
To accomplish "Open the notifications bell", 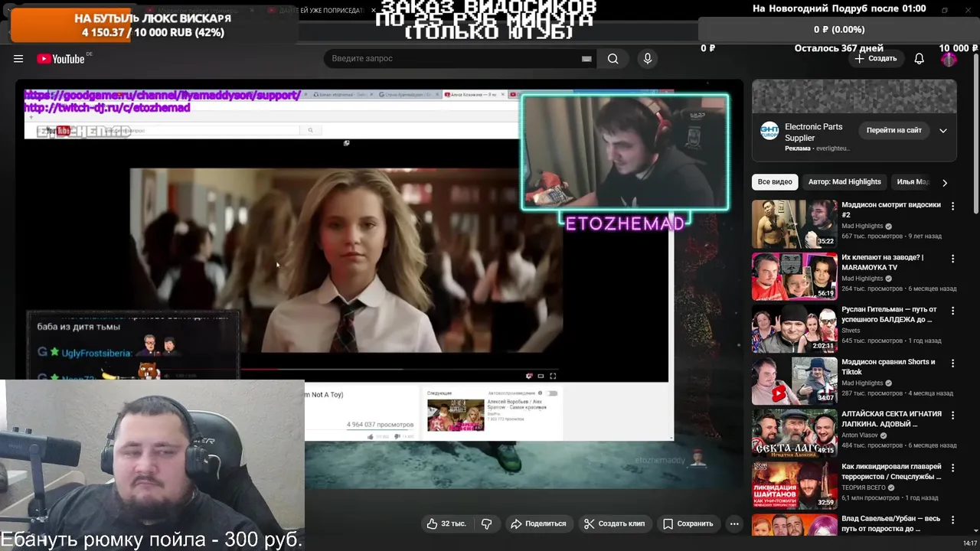I will (920, 59).
